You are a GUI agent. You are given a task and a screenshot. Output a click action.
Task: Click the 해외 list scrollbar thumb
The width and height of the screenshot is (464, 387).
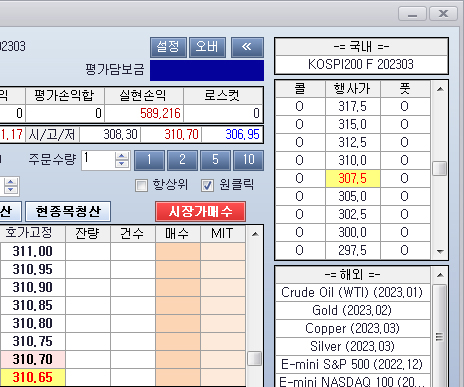(x=440, y=337)
